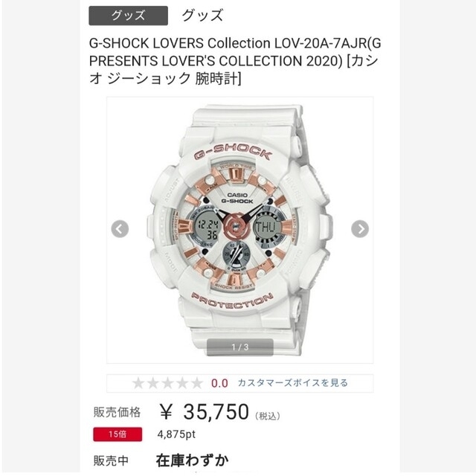
Task: Select the second rating star
Action: pyautogui.click(x=152, y=383)
